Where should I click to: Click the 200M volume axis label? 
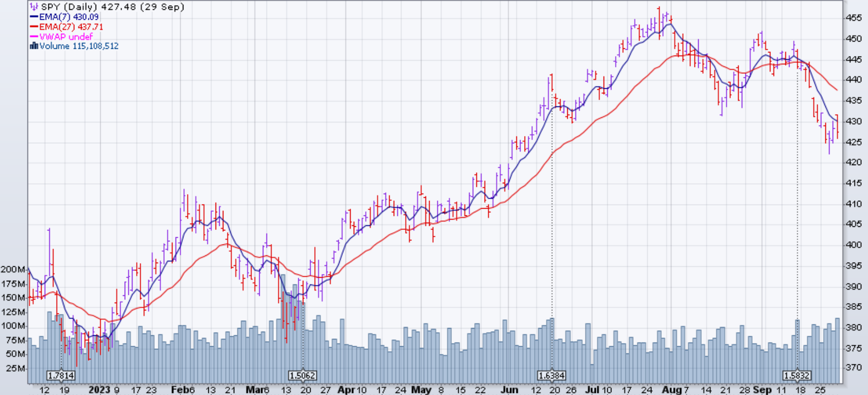click(13, 269)
